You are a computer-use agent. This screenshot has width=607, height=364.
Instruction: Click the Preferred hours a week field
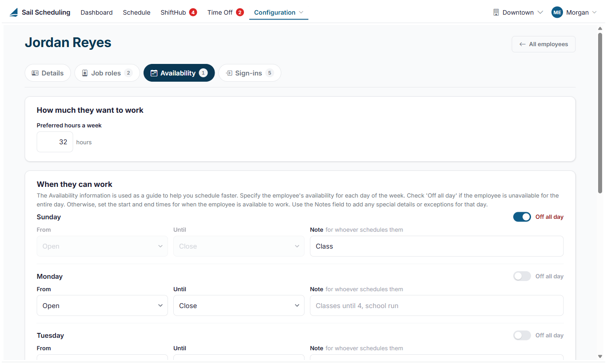(x=55, y=142)
